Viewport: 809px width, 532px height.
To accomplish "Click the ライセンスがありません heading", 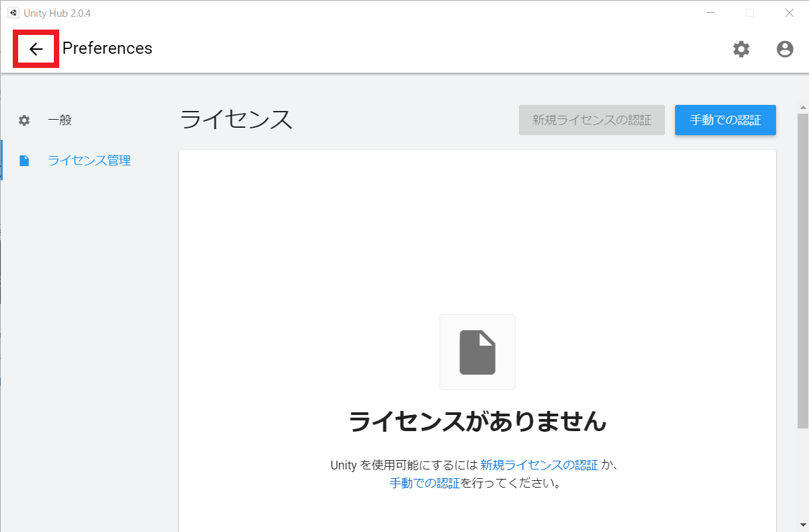I will click(477, 421).
